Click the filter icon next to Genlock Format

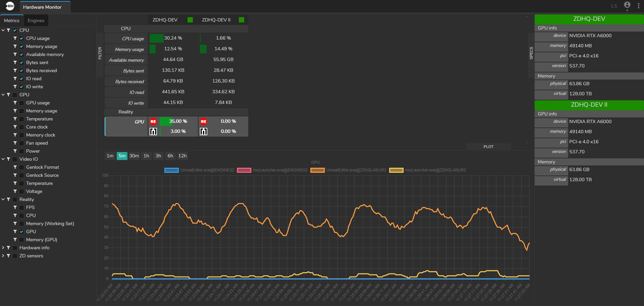(x=15, y=167)
